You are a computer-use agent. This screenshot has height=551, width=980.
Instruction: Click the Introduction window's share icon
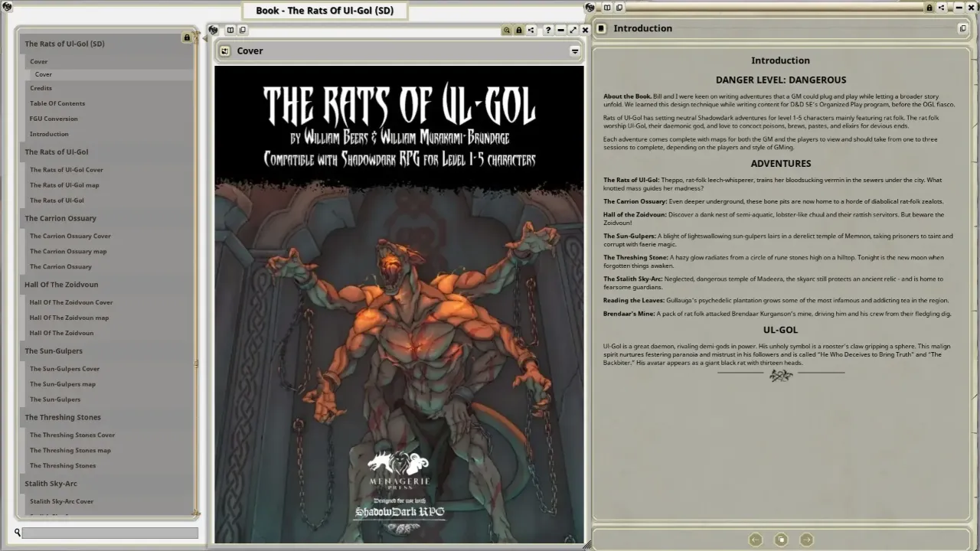942,8
